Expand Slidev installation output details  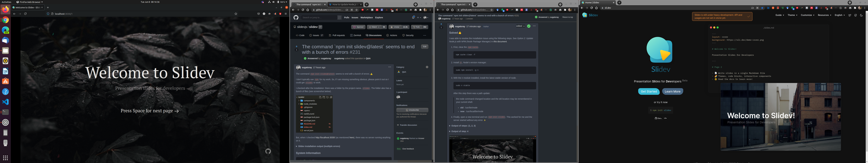318,146
